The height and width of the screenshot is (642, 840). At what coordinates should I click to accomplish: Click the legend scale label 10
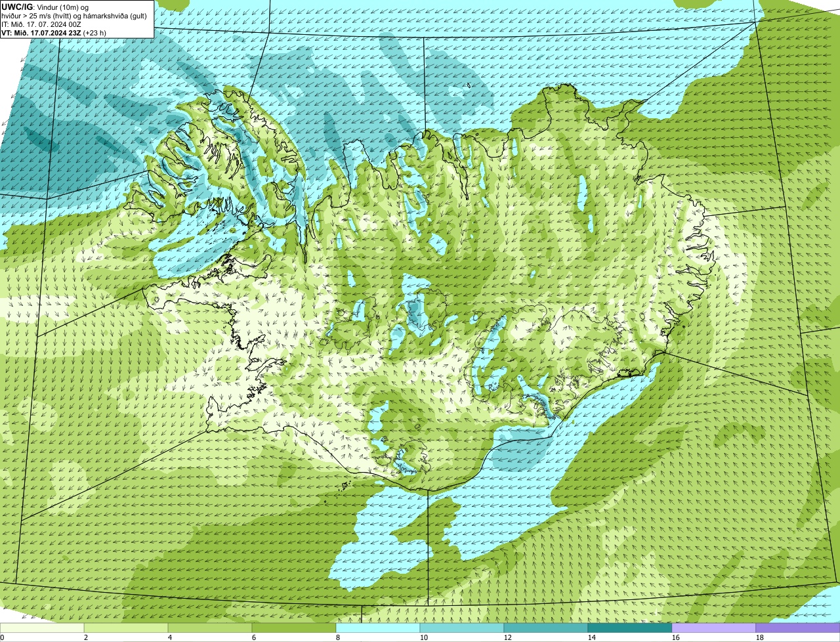(424, 637)
